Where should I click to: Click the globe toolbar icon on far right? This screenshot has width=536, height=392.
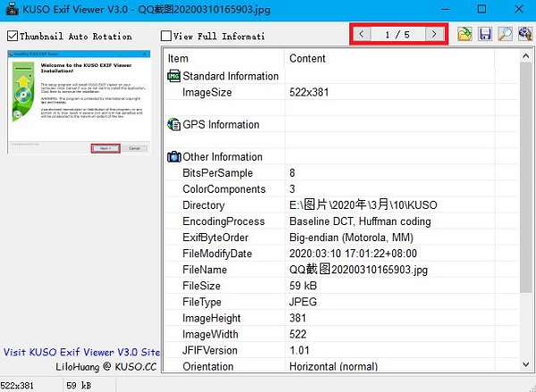click(525, 34)
